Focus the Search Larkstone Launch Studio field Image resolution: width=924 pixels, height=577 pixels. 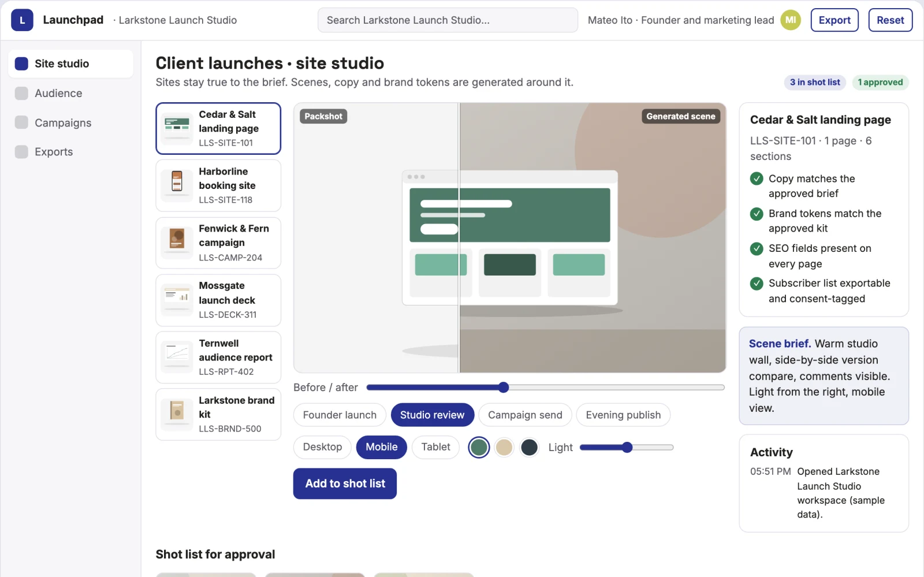[x=448, y=20]
